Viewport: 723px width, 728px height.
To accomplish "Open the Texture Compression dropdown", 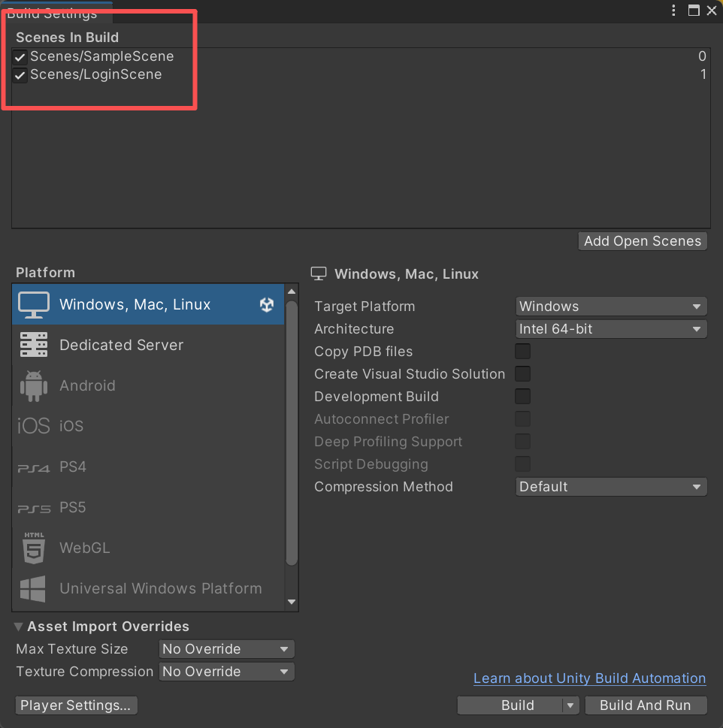I will click(227, 672).
